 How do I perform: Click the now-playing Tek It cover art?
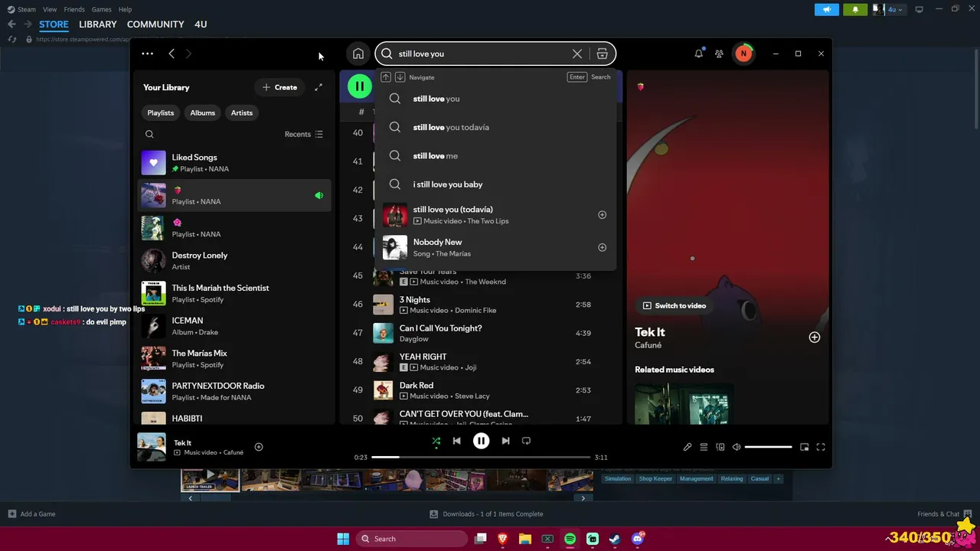152,447
